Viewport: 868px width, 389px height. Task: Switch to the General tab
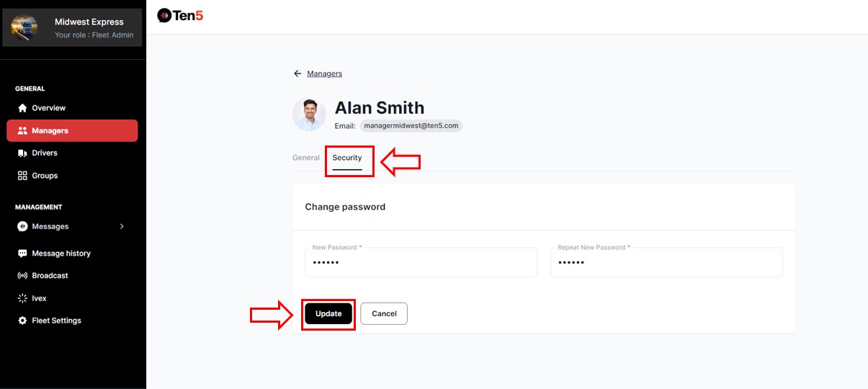coord(305,158)
